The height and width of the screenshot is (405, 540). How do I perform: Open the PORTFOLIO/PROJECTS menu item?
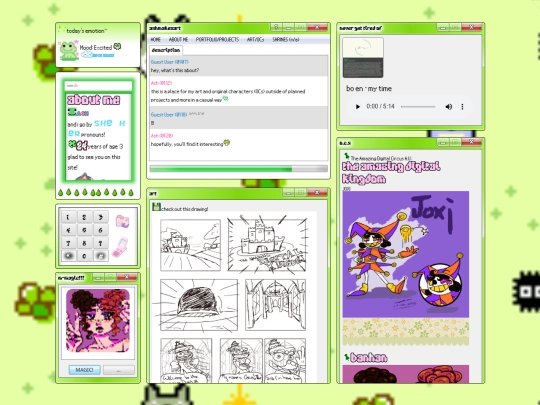[217, 40]
